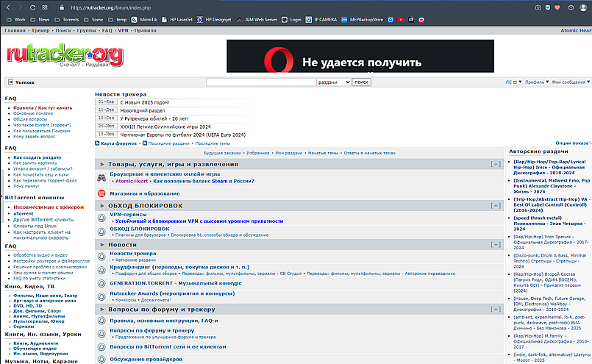Click the поиск search button

point(361,82)
